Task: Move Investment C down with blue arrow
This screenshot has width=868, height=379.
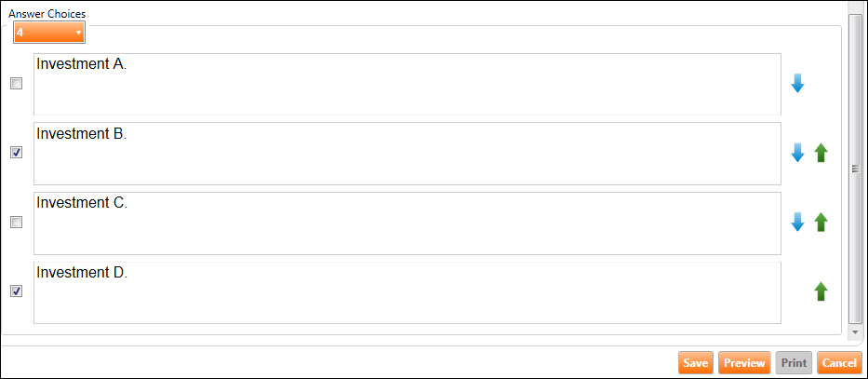Action: [797, 223]
